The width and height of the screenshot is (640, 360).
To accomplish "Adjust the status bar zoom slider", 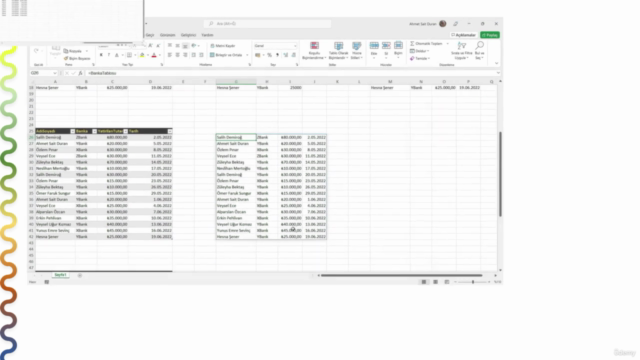I will point(473,282).
